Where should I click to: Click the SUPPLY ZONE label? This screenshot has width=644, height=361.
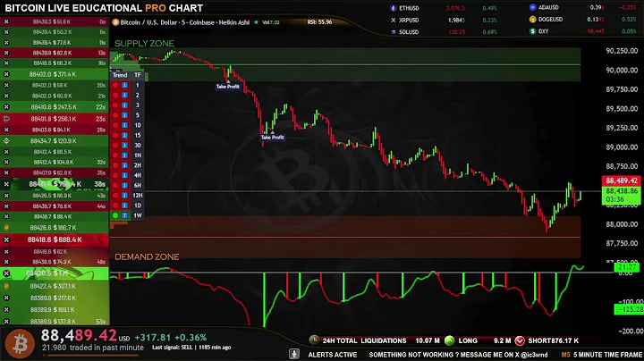(x=144, y=44)
